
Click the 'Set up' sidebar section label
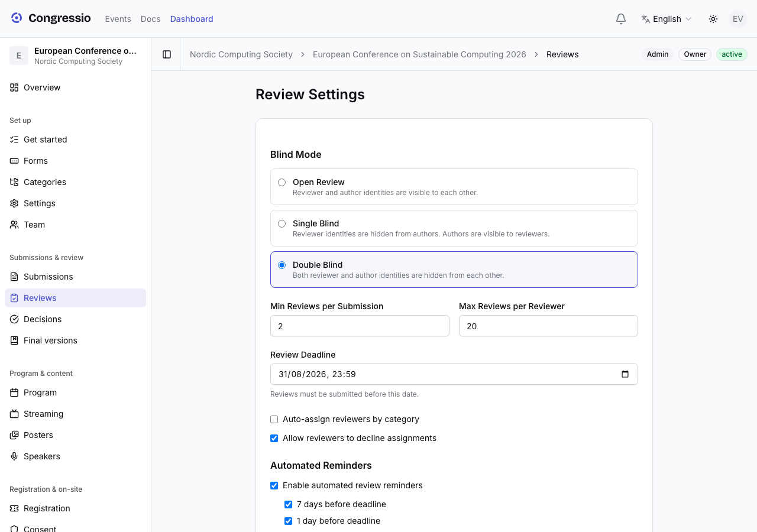[20, 121]
